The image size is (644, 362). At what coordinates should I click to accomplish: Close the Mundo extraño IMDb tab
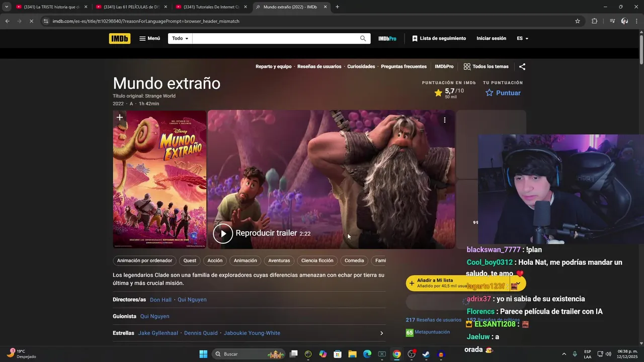[325, 7]
